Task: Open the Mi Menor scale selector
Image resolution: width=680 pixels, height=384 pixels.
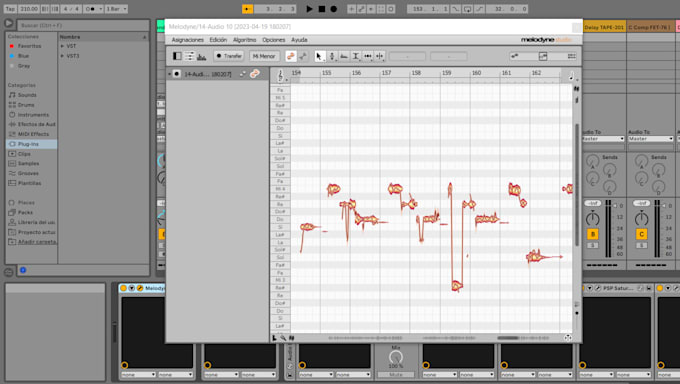Action: pos(264,56)
